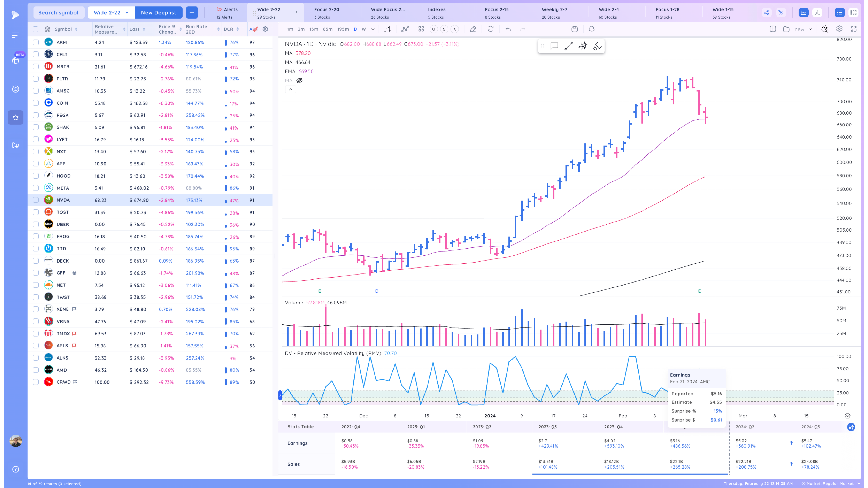The height and width of the screenshot is (488, 868).
Task: Tick the COIN row checkbox
Action: 36,103
